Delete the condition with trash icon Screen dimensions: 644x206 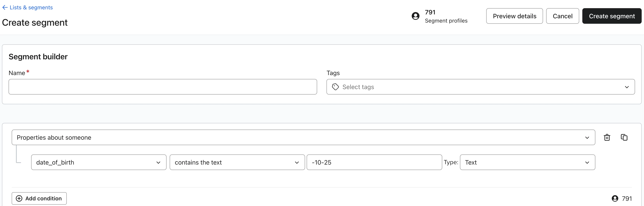(x=607, y=138)
